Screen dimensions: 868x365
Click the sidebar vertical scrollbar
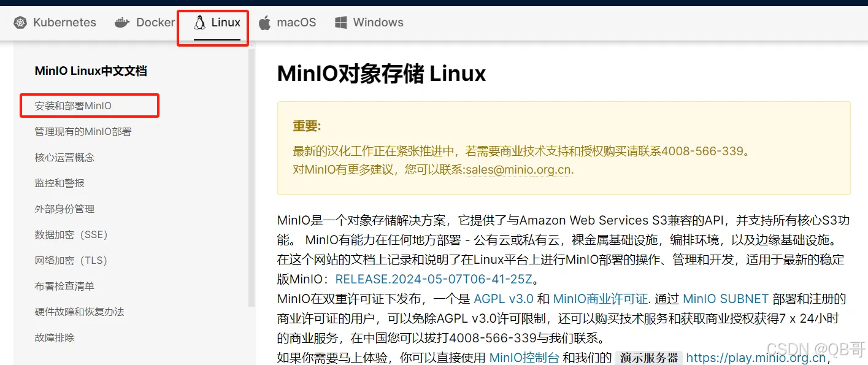251,178
